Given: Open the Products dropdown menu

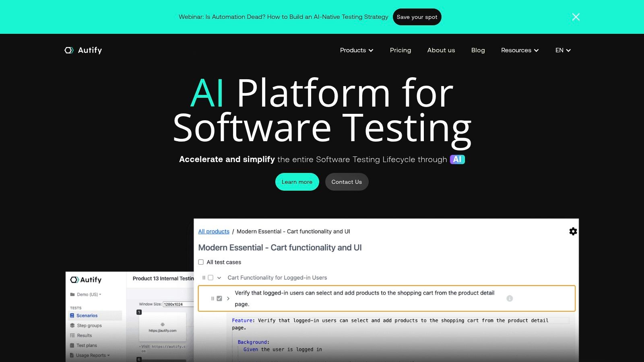Looking at the screenshot, I should point(357,50).
